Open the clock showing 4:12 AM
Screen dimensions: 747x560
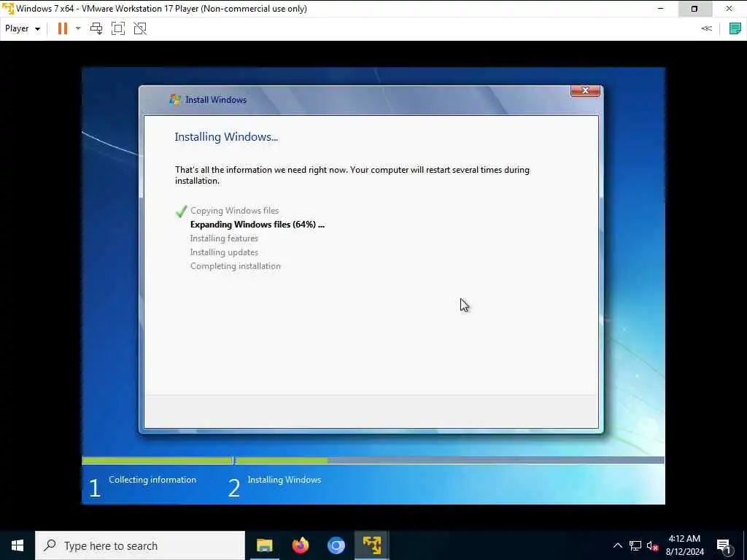tap(684, 545)
